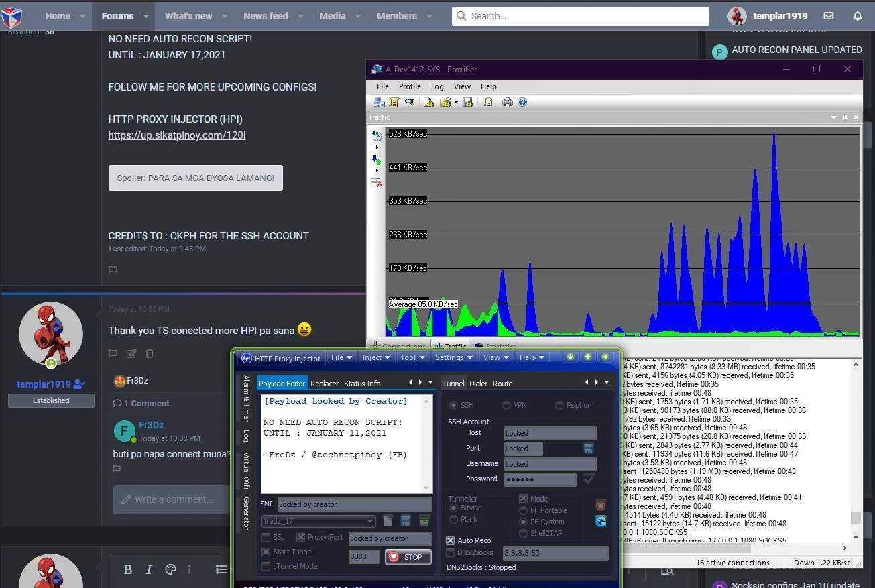Click the save icon next to SSH Port field

coord(589,448)
